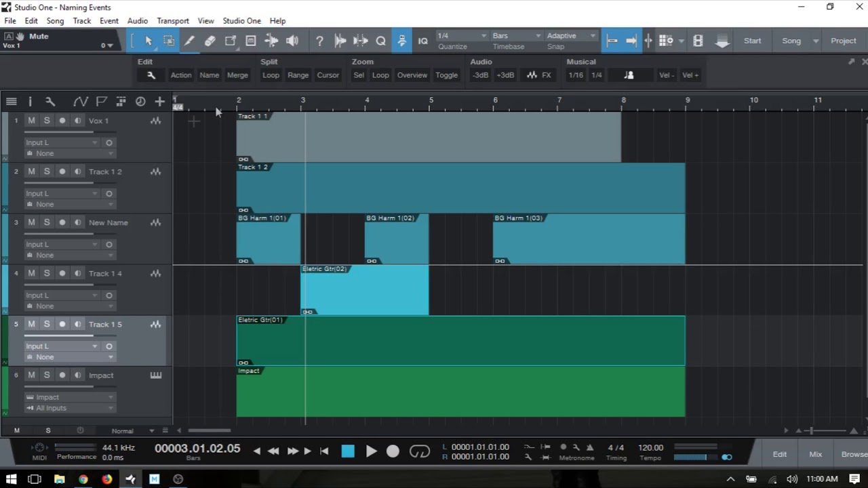
Task: Show automation curve icon above tracks
Action: coord(81,102)
